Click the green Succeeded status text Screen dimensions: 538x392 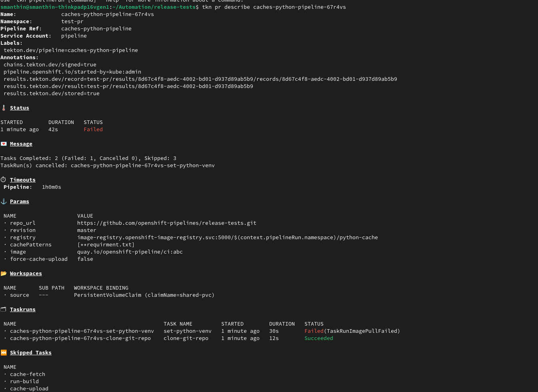click(x=318, y=338)
